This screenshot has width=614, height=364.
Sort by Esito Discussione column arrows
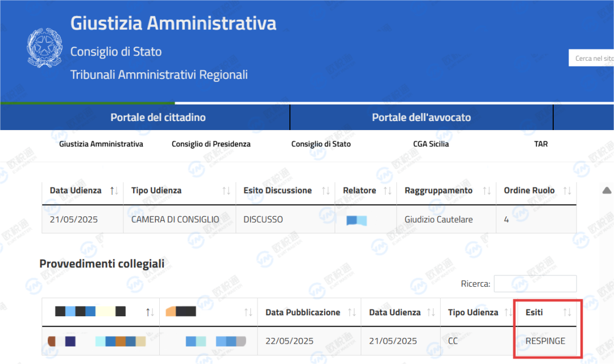click(325, 191)
